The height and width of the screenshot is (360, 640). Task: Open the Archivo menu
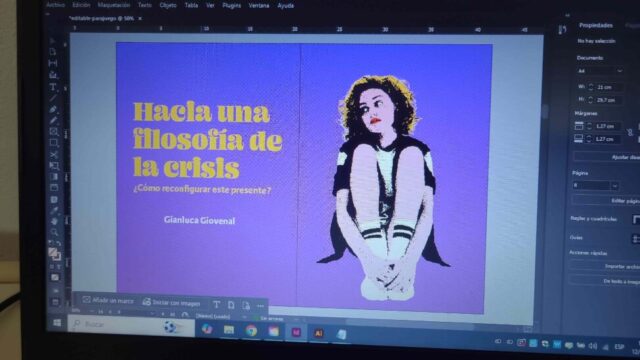point(55,5)
